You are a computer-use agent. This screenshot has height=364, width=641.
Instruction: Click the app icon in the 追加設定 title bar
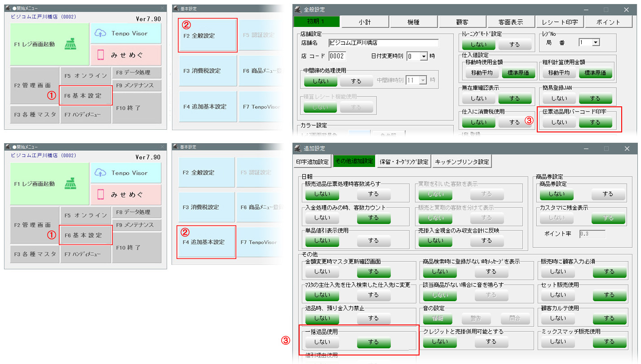pyautogui.click(x=298, y=148)
